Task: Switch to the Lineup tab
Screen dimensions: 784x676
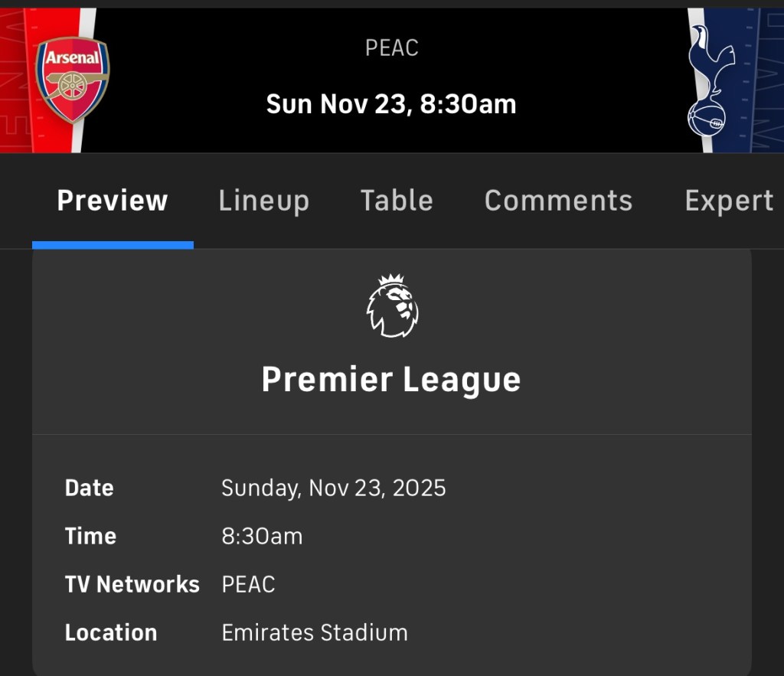Action: [x=263, y=201]
